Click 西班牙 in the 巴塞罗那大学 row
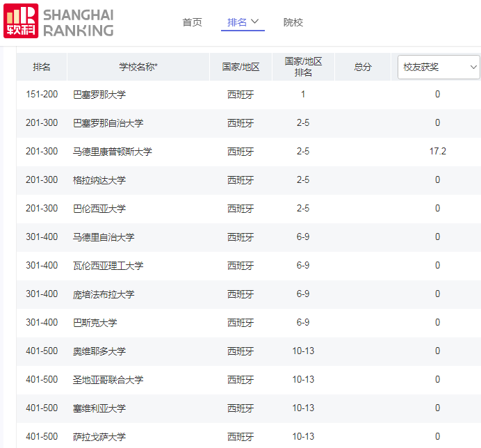481x448 pixels. [x=241, y=95]
